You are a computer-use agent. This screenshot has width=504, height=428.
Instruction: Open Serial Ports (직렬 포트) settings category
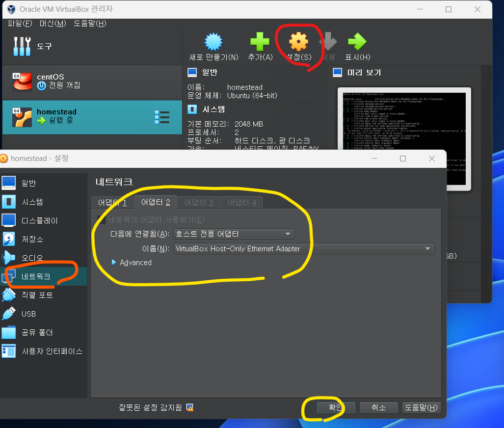tap(43, 295)
